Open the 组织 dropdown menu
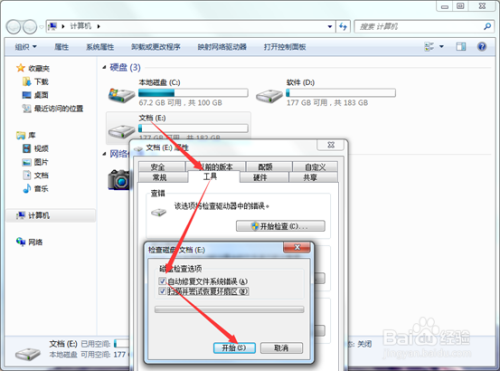 (26, 47)
